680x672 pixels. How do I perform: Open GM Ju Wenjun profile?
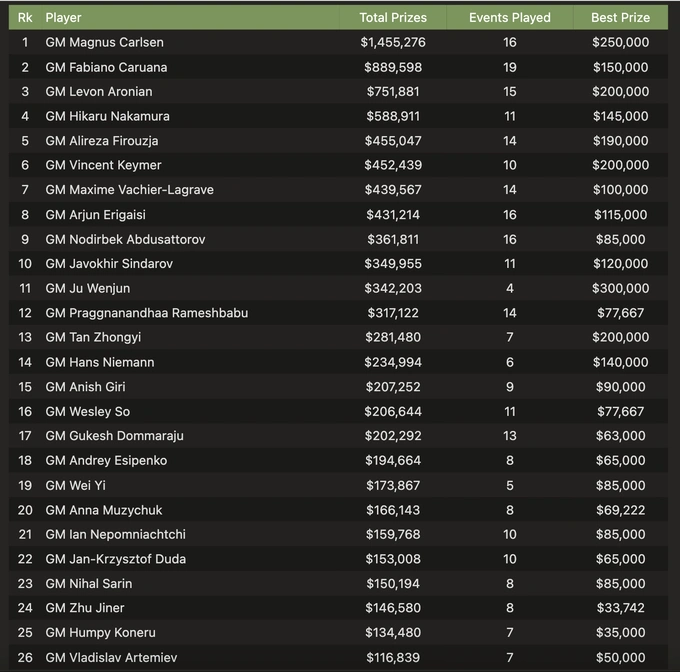tap(88, 288)
